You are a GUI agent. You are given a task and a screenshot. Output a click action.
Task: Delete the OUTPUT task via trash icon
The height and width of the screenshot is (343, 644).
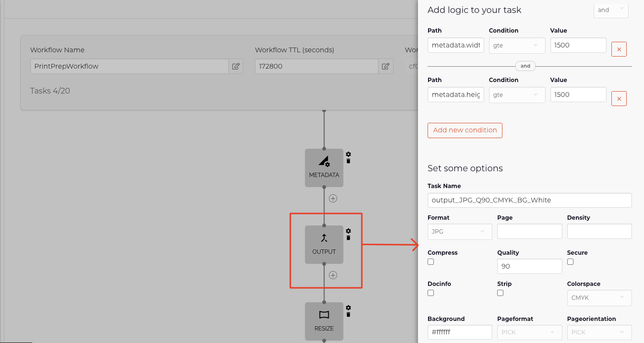[348, 238]
